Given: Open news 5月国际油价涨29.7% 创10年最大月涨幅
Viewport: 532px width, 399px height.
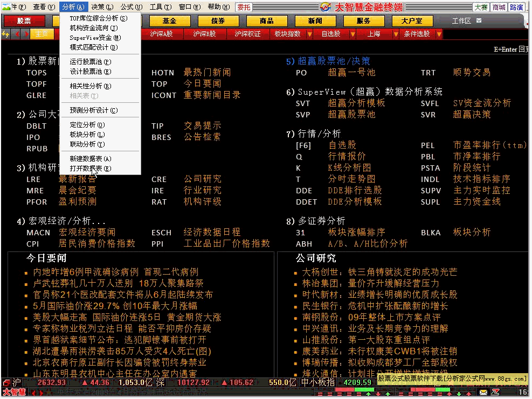Looking at the screenshot, I should tap(115, 306).
